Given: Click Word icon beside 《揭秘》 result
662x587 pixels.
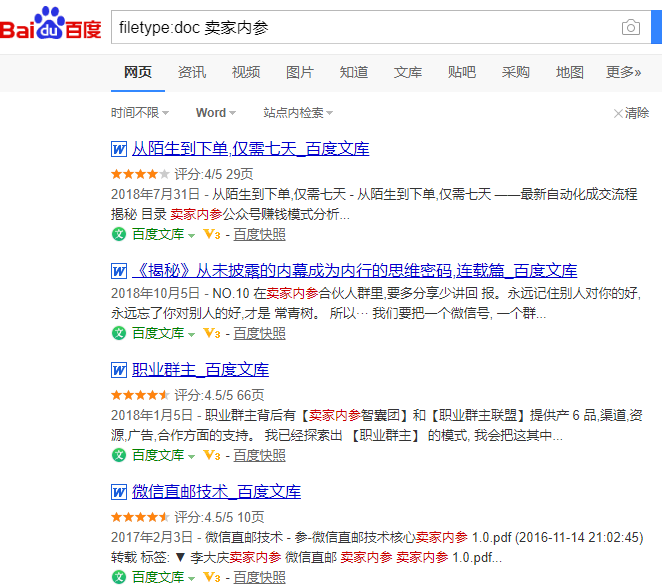Looking at the screenshot, I should (119, 271).
